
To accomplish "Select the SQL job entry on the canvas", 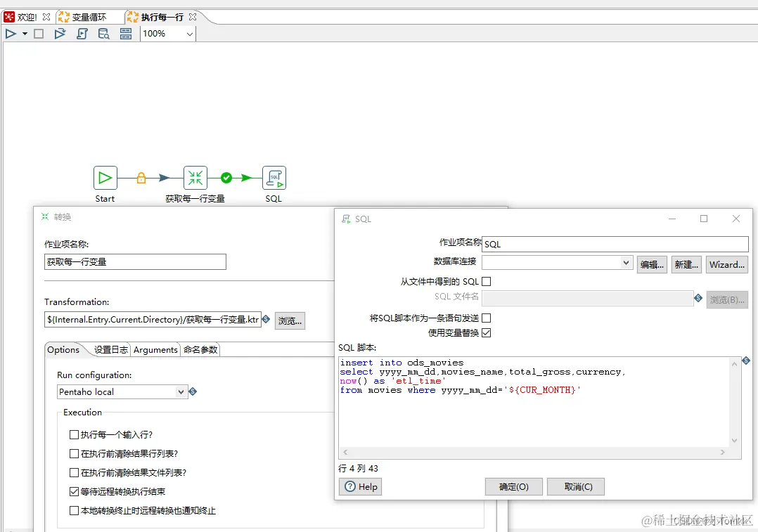I will click(x=274, y=178).
